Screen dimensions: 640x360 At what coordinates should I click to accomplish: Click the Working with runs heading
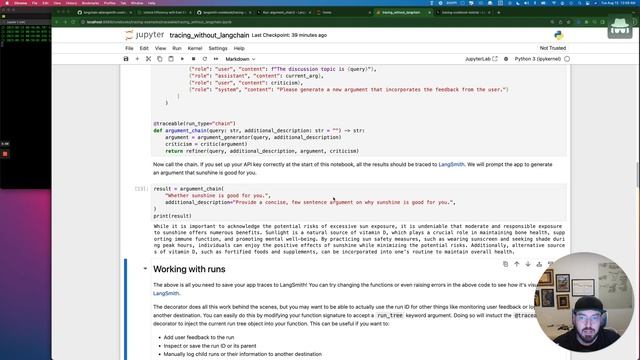pos(189,269)
